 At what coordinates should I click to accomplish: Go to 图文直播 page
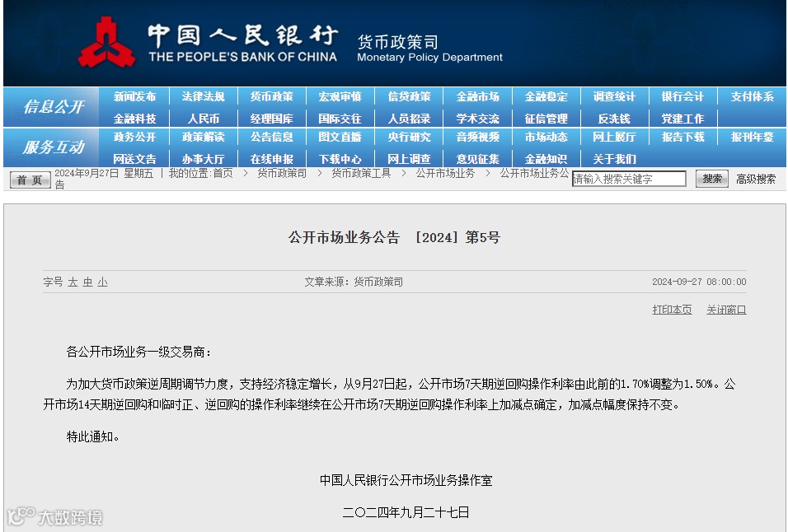click(340, 137)
